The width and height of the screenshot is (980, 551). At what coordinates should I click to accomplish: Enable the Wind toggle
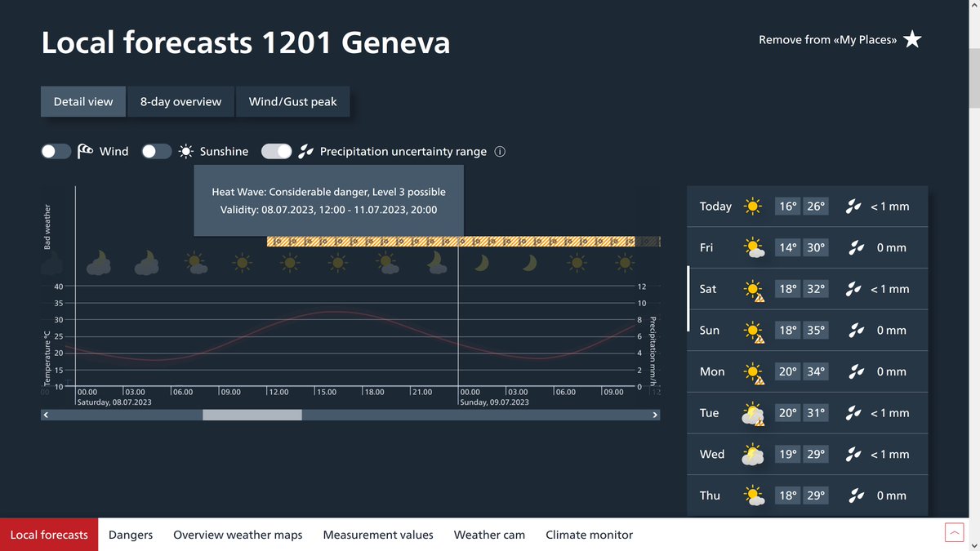click(x=56, y=151)
